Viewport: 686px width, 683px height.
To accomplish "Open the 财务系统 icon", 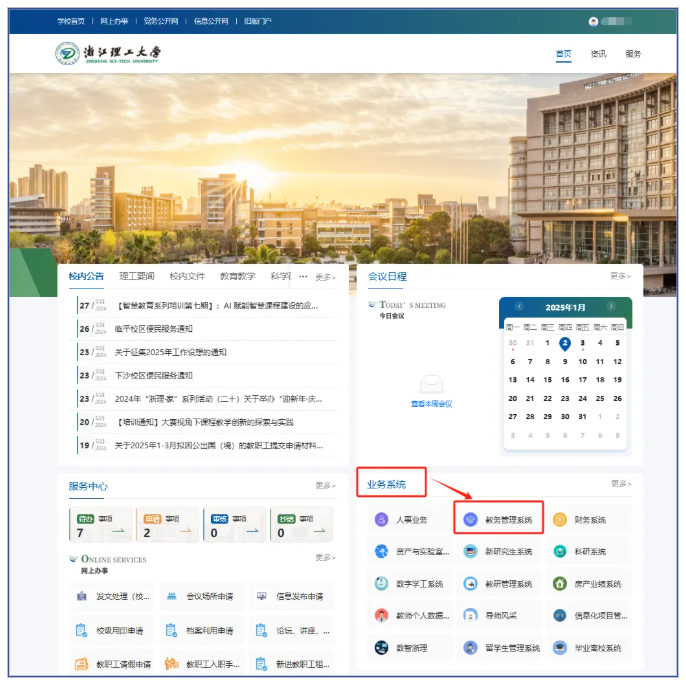I will click(560, 520).
